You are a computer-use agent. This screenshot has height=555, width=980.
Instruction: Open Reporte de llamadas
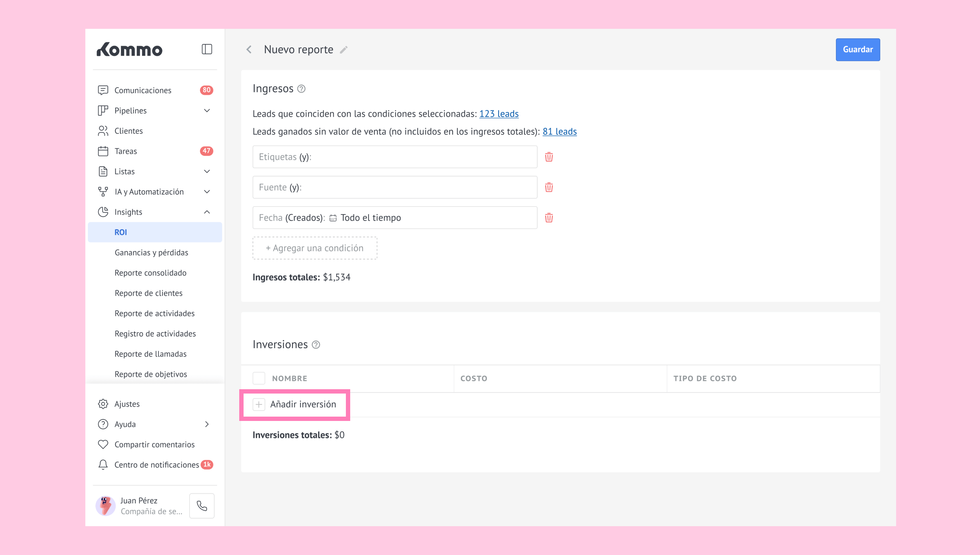point(151,354)
